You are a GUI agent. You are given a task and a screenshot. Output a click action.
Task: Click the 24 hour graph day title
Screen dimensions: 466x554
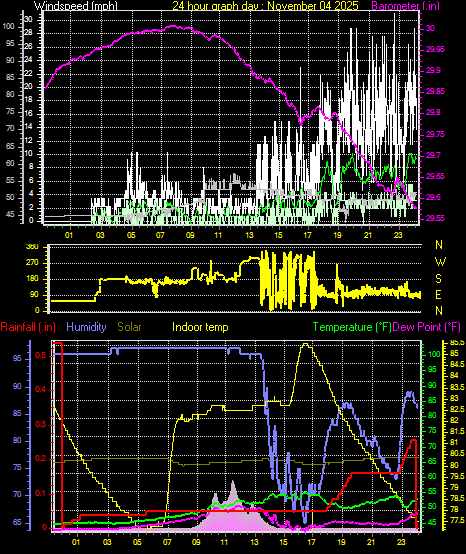265,5
